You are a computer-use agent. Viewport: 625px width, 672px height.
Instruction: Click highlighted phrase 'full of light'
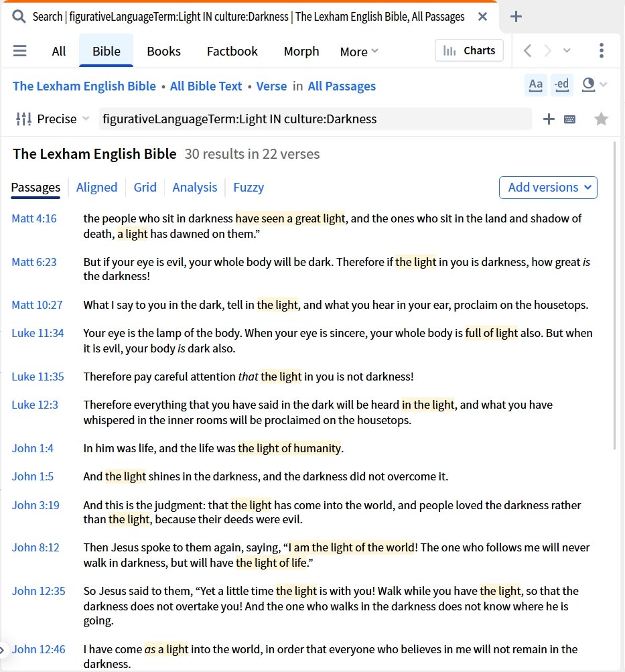(x=491, y=333)
